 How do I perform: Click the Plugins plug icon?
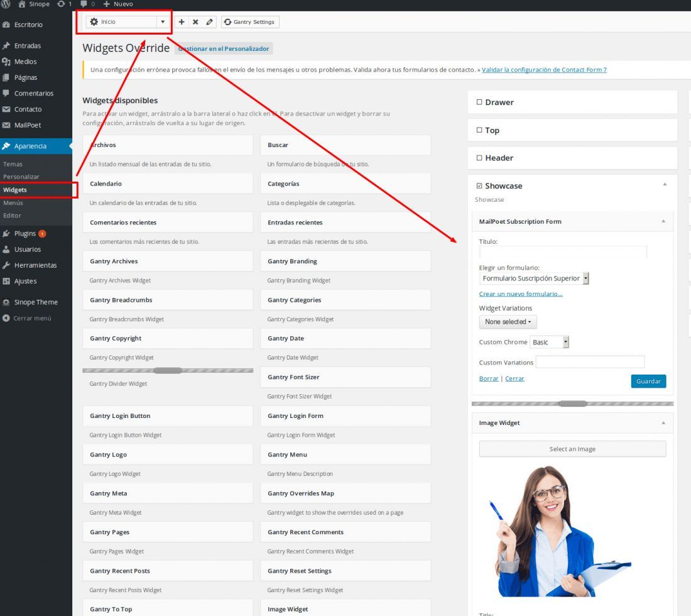[6, 234]
